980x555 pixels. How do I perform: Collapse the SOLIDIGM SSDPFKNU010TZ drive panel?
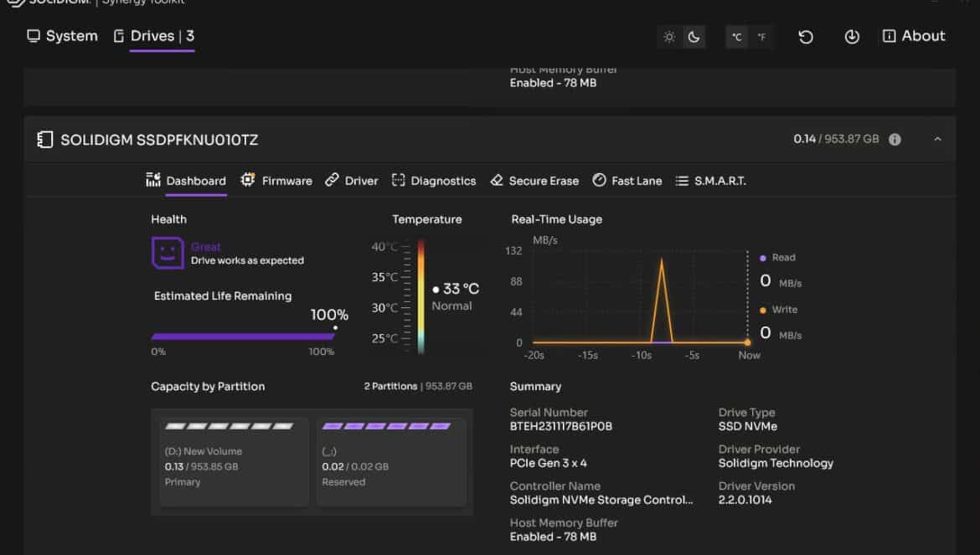click(937, 139)
